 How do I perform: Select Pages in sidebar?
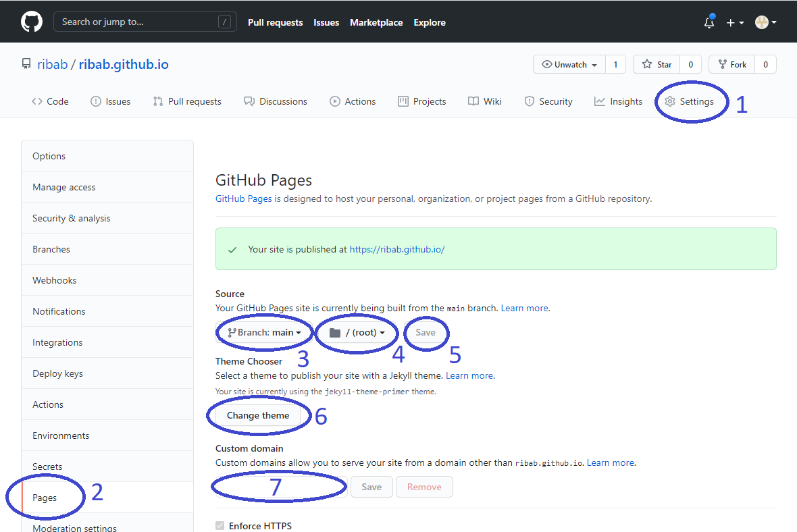coord(107,498)
